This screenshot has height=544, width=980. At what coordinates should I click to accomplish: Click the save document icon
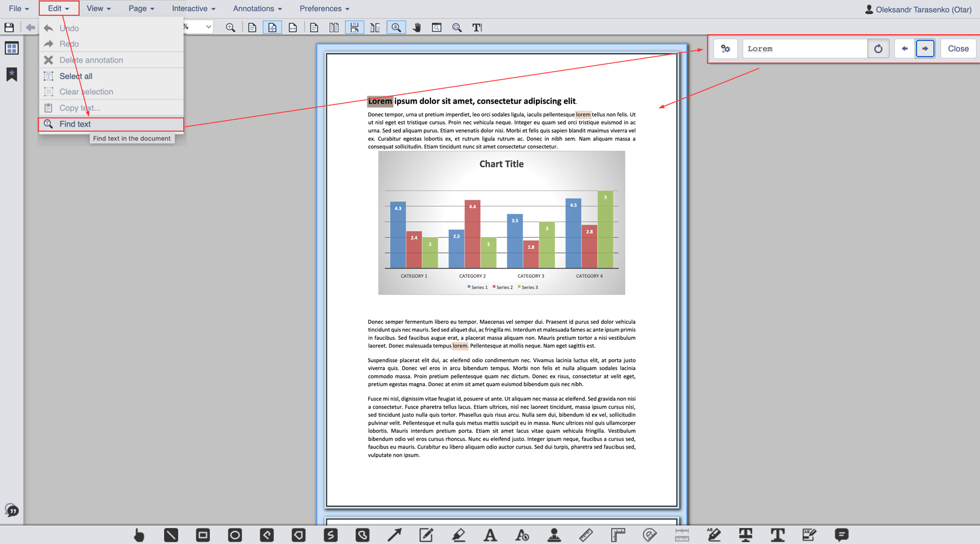(9, 28)
